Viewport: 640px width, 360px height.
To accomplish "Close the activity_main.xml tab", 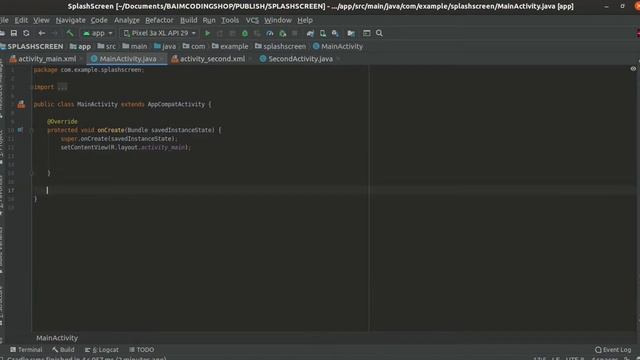I will pyautogui.click(x=82, y=59).
